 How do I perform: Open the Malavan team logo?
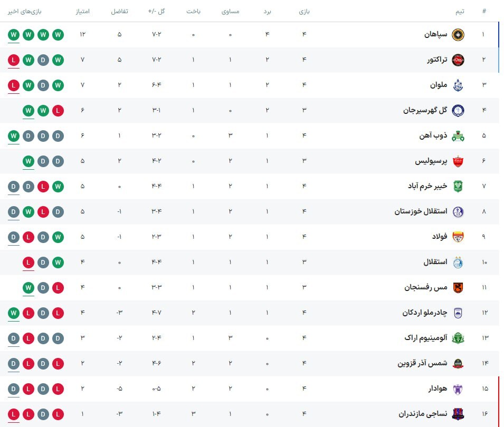458,85
